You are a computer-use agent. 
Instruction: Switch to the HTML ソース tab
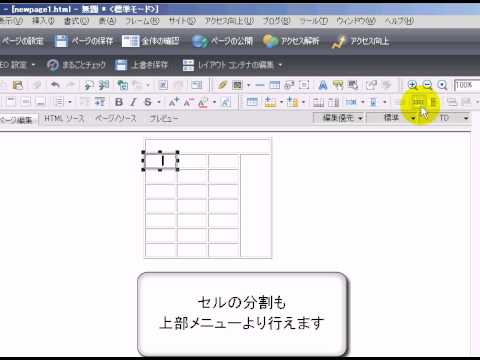point(64,118)
